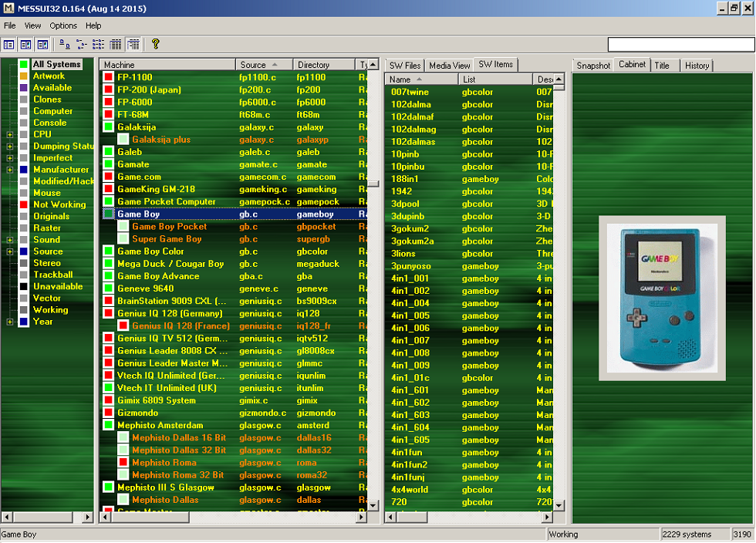Click the software list scroll right arrow

(546, 517)
